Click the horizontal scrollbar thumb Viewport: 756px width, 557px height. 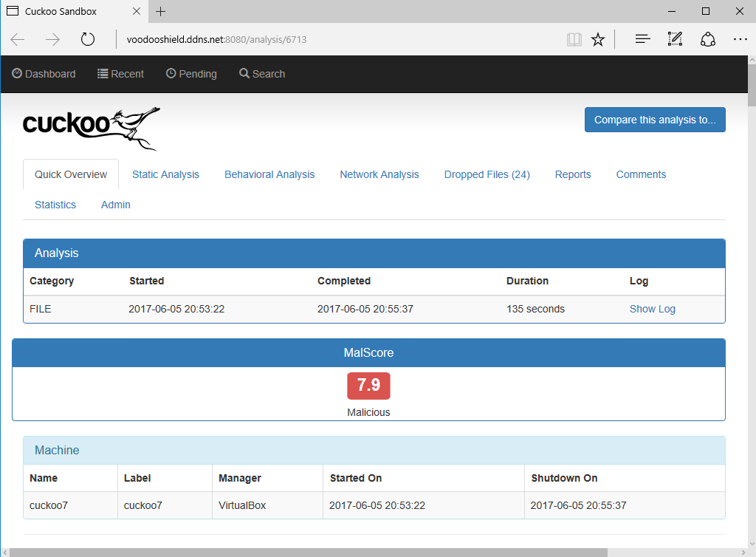309,553
